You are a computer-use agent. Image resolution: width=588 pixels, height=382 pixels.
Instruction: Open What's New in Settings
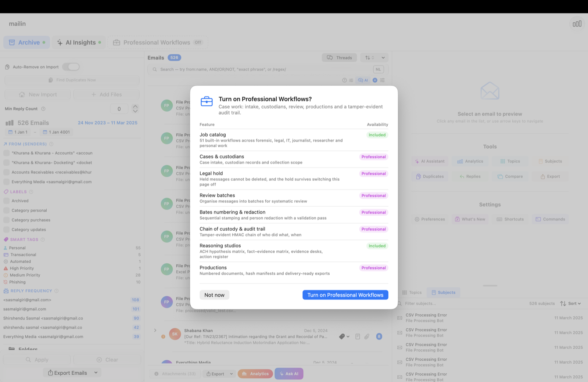click(x=470, y=219)
